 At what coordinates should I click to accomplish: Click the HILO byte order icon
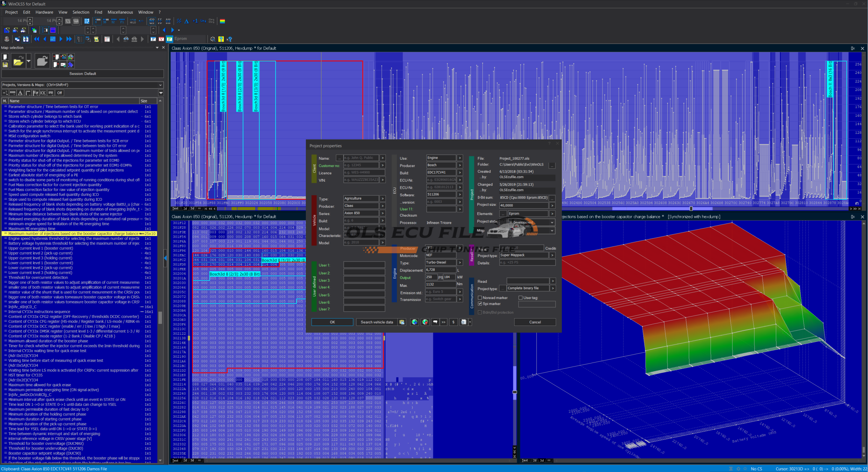133,21
